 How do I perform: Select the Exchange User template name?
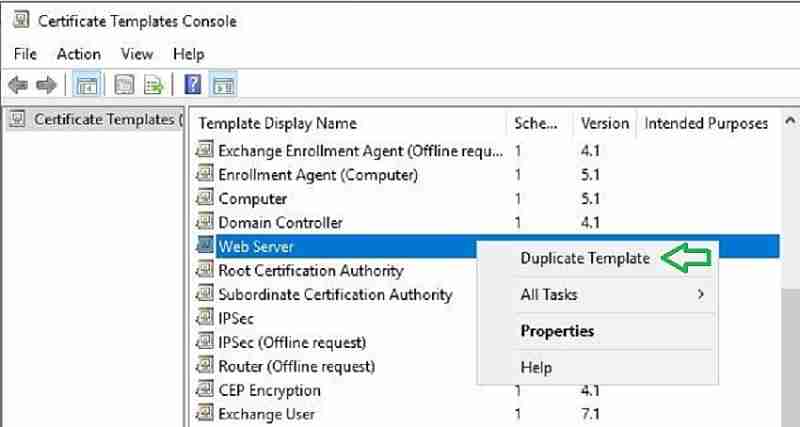(266, 415)
